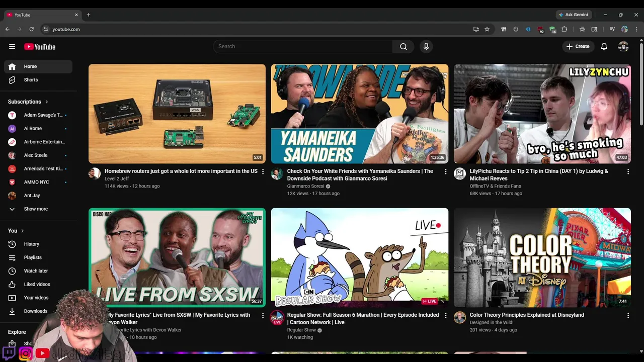The height and width of the screenshot is (362, 644).
Task: Open Airborne Entertainment subscription
Action: (x=38, y=142)
